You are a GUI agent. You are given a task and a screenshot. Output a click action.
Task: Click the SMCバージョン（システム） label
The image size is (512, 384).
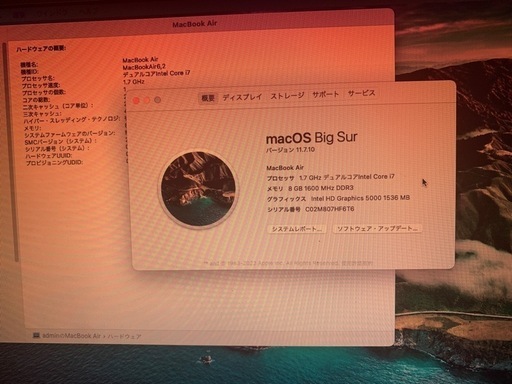(60, 141)
